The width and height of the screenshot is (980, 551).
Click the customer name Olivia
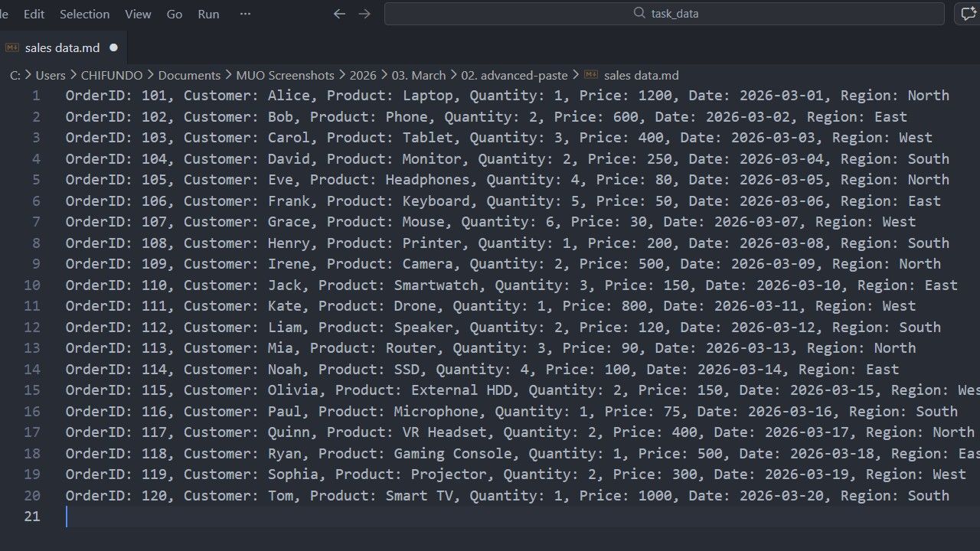293,390
